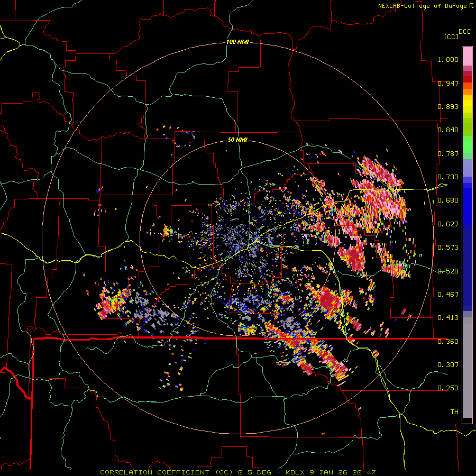This screenshot has width=476, height=476.
Task: Click the 0.253 scale value
Action: click(x=448, y=388)
